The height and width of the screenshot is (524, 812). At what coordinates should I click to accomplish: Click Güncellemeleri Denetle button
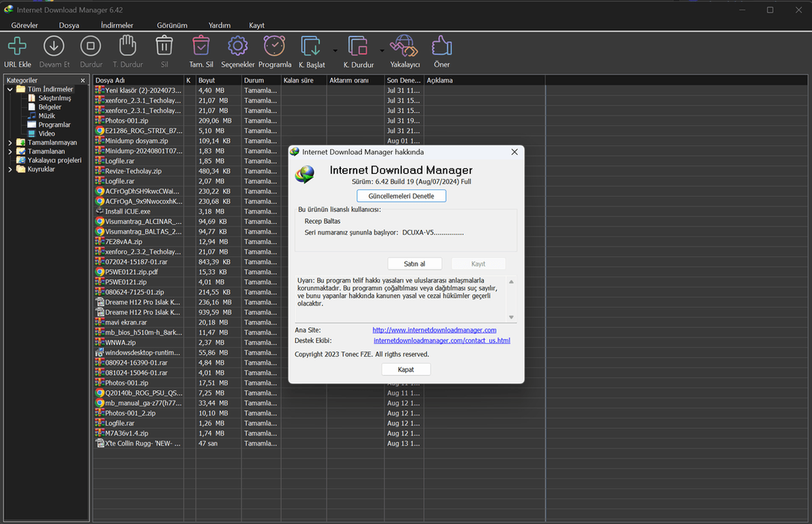(402, 196)
